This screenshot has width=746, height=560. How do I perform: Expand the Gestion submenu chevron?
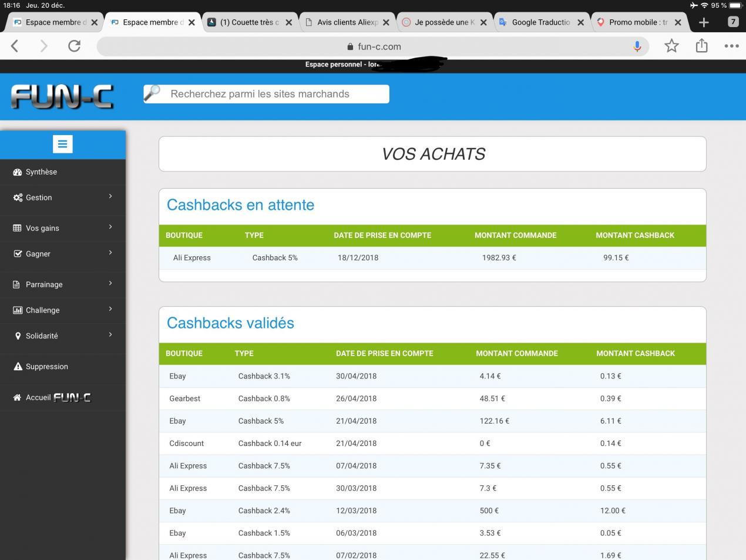coord(110,196)
